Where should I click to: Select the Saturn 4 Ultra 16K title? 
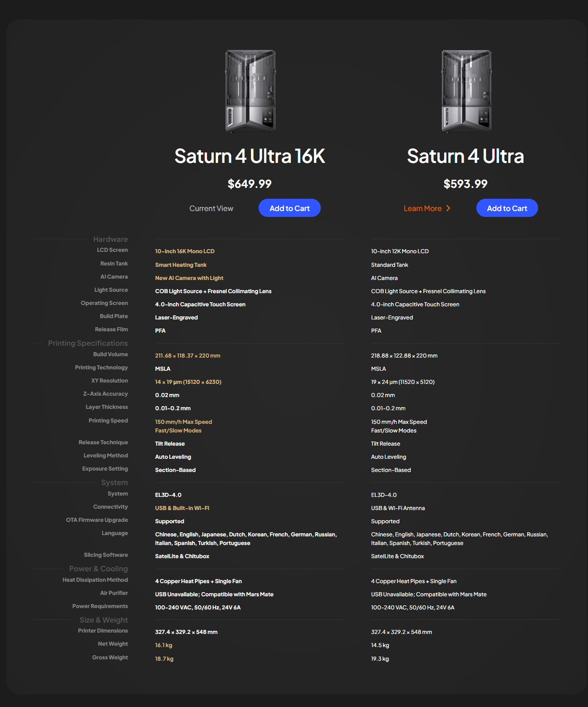[x=250, y=156]
